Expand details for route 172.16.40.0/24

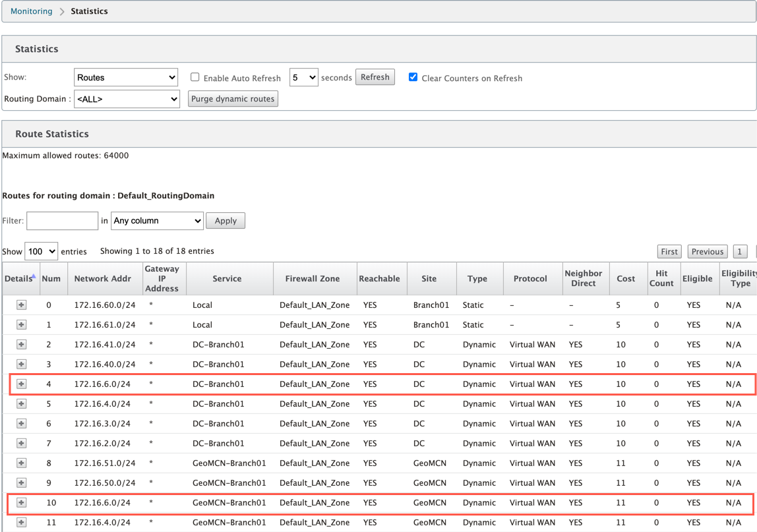click(x=21, y=364)
